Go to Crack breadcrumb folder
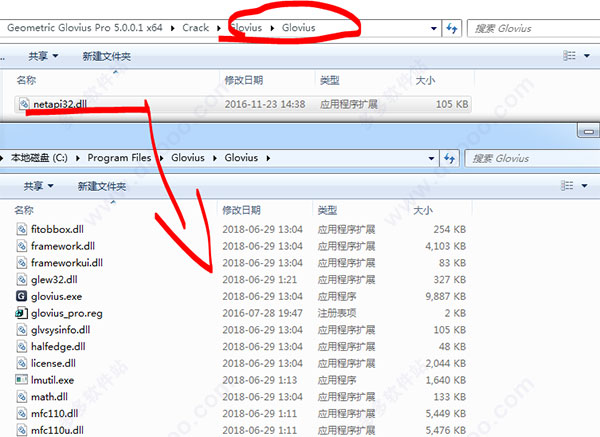This screenshot has width=600, height=437. pyautogui.click(x=196, y=28)
